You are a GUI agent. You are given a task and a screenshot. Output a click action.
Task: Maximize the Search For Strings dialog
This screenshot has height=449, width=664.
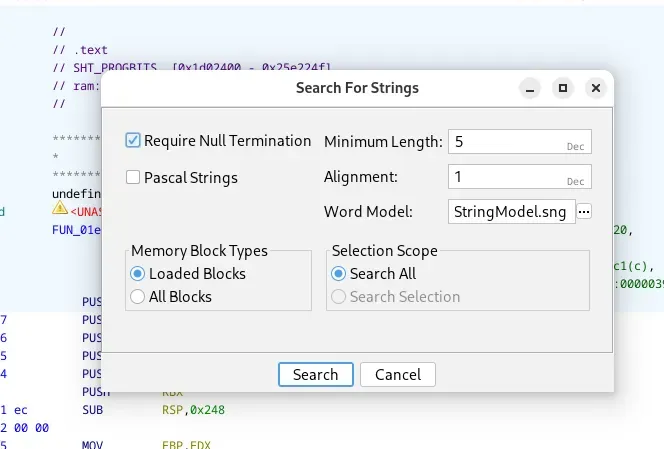coord(563,88)
